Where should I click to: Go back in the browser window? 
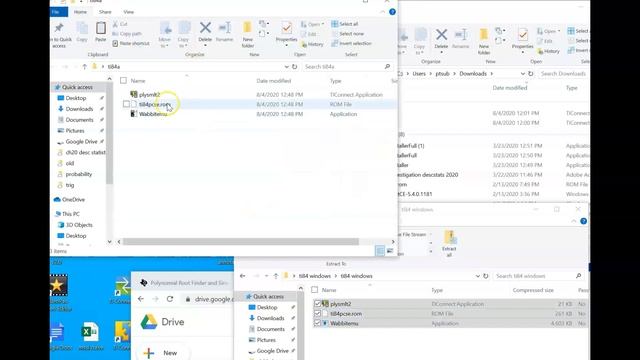pos(141,299)
